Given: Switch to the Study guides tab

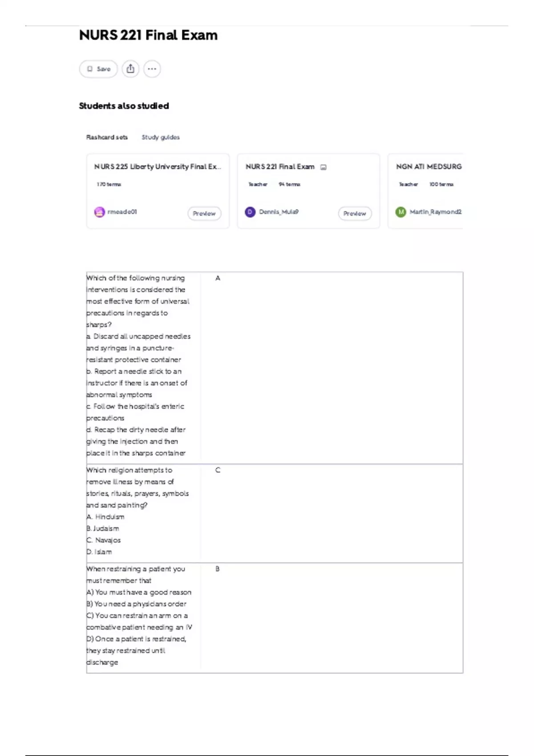Looking at the screenshot, I should 161,137.
